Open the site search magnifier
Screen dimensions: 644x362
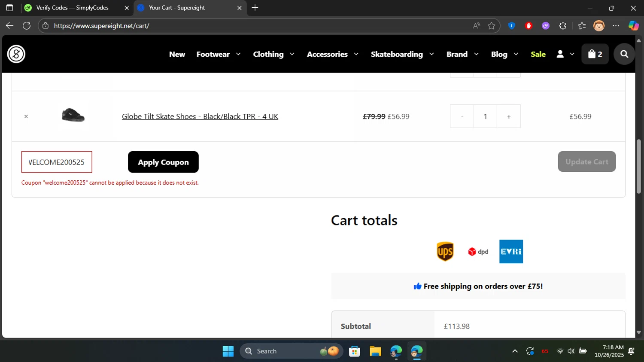click(624, 54)
